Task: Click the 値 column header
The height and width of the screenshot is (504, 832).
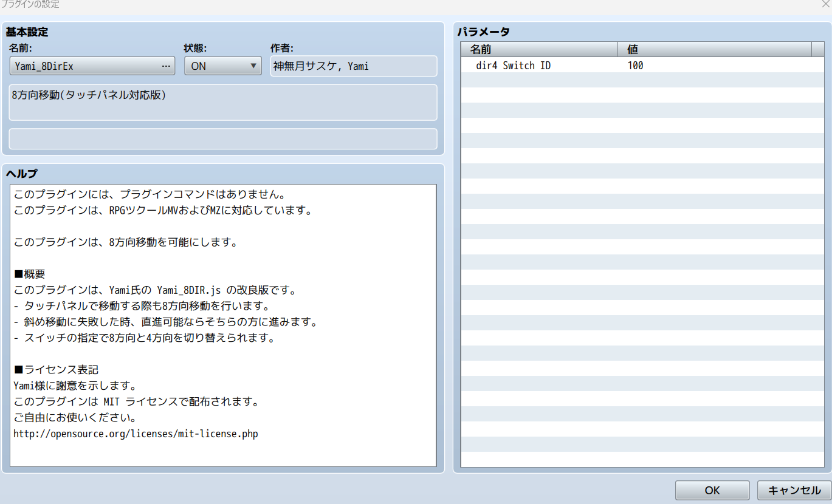Action: [x=715, y=50]
